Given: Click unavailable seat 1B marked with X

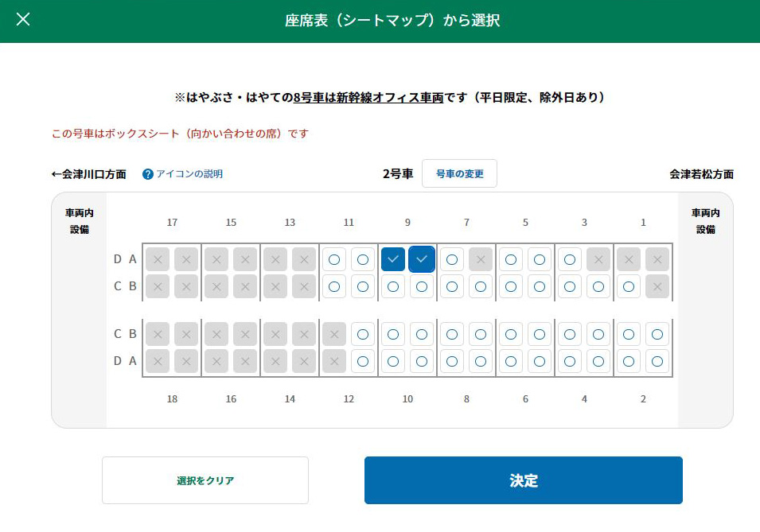Looking at the screenshot, I should tap(657, 286).
